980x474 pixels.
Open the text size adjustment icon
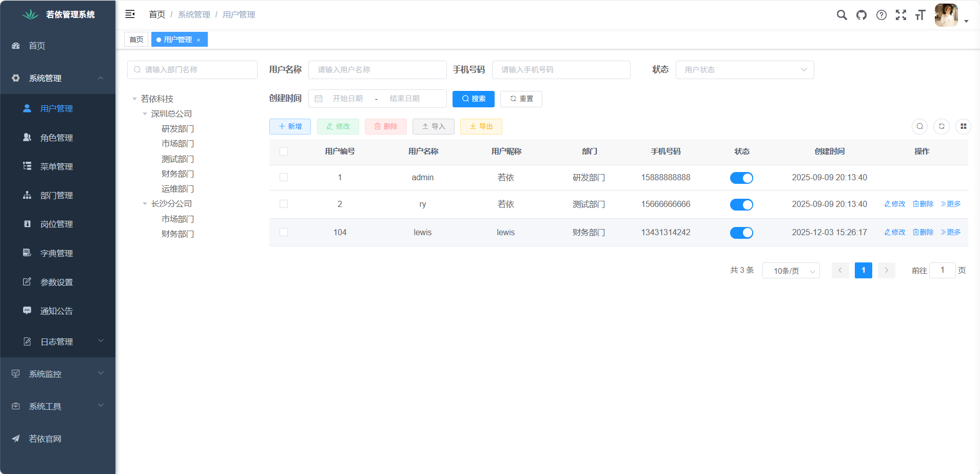(x=920, y=15)
